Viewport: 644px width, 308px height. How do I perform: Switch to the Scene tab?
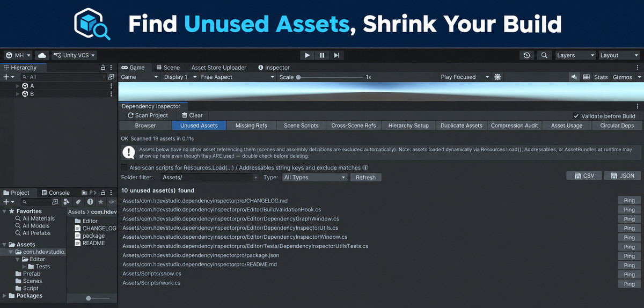[168, 68]
